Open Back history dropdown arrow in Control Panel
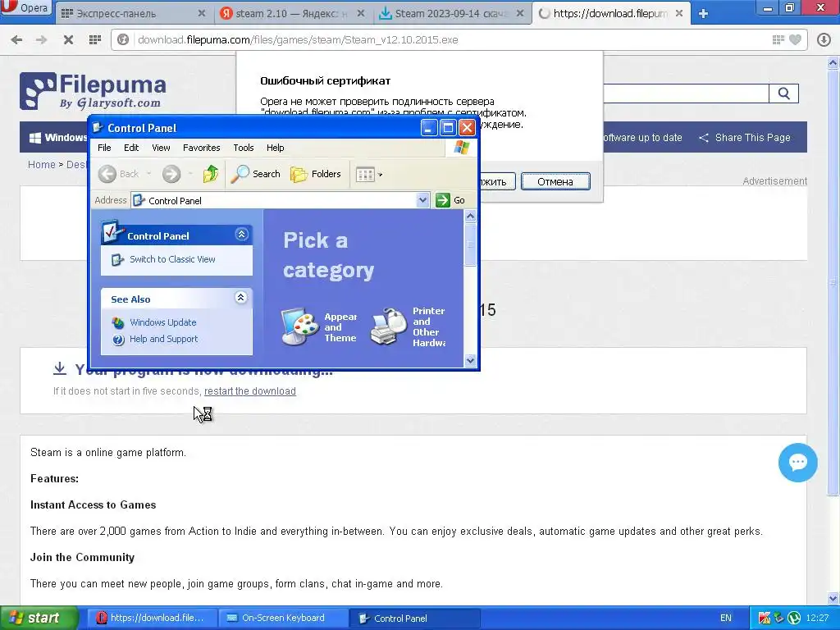Screen dimensions: 840x630 (148, 174)
